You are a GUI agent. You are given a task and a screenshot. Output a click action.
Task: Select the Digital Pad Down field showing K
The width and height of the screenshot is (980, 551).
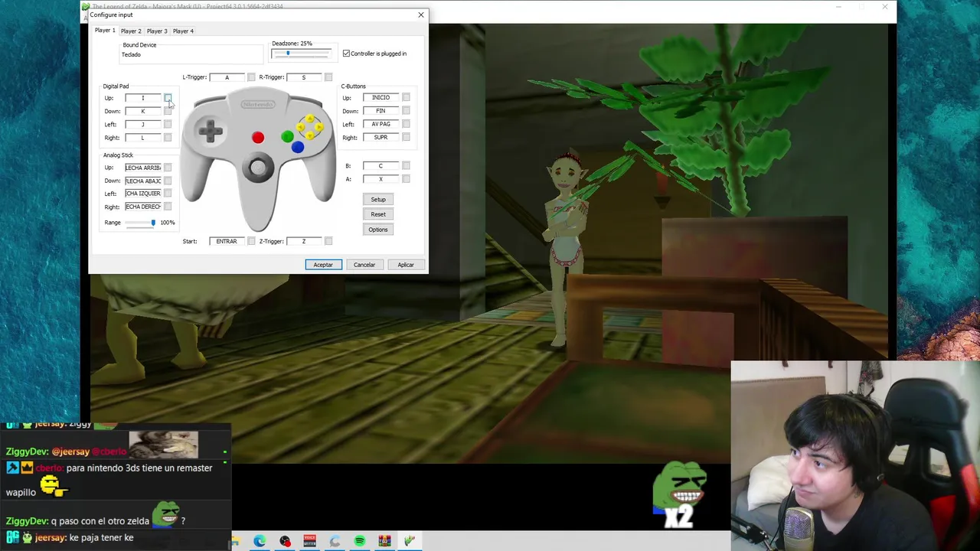point(143,111)
